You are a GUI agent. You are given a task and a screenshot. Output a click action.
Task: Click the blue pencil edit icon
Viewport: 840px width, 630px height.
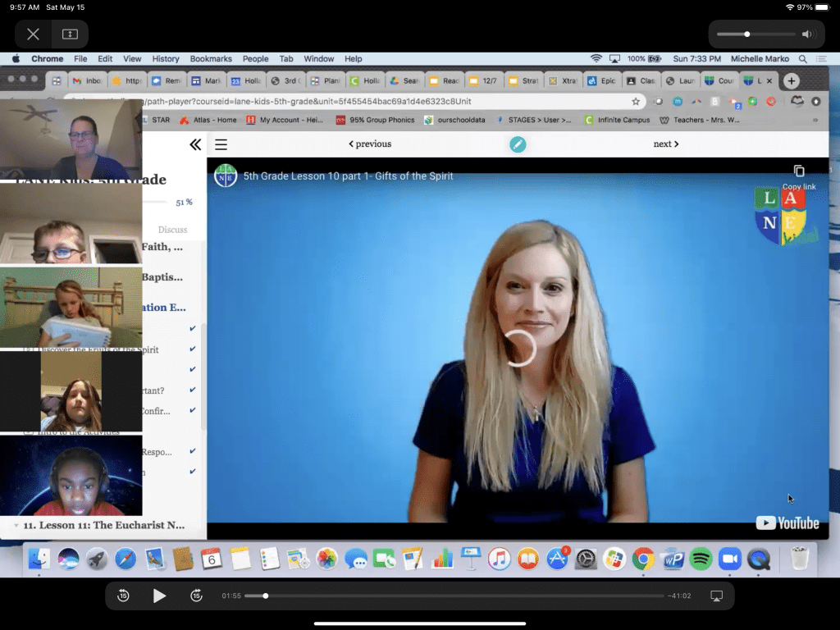518,144
